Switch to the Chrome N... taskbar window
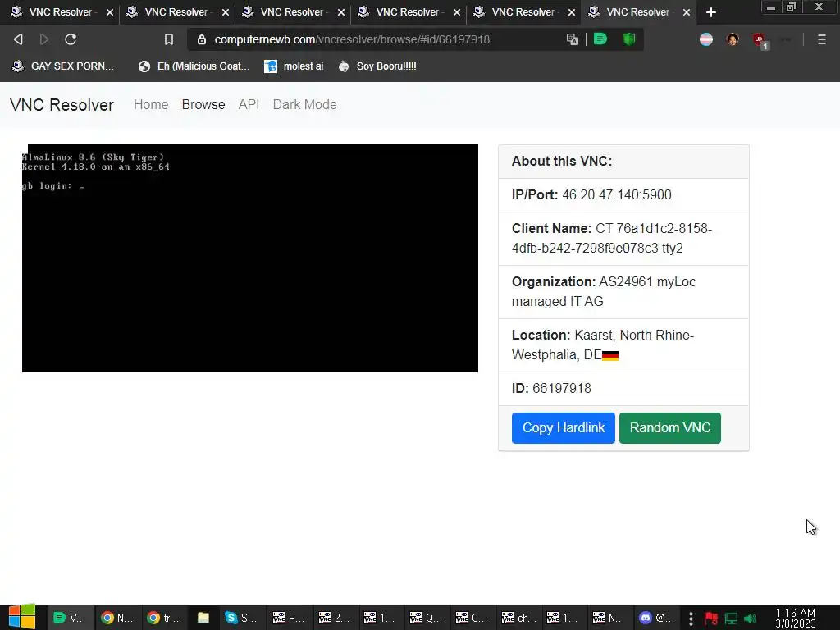Image resolution: width=840 pixels, height=630 pixels. click(118, 618)
